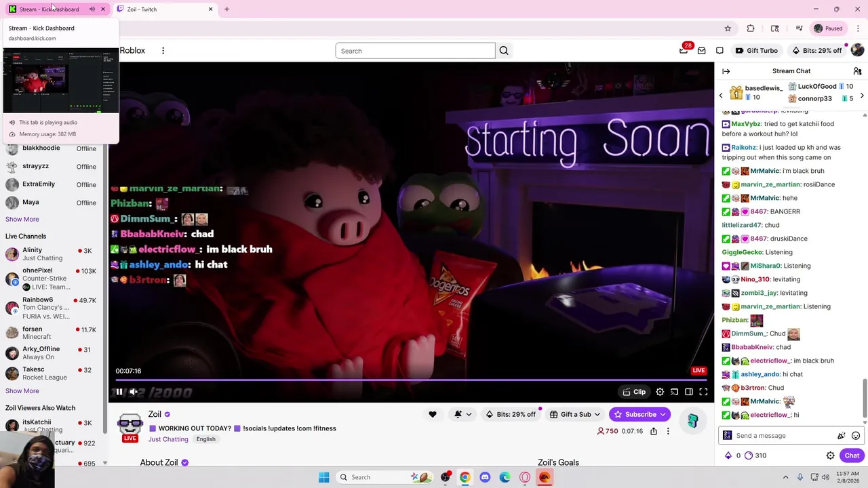The width and height of the screenshot is (868, 488).
Task: Open browser extensions puzzle icon
Action: (x=751, y=28)
